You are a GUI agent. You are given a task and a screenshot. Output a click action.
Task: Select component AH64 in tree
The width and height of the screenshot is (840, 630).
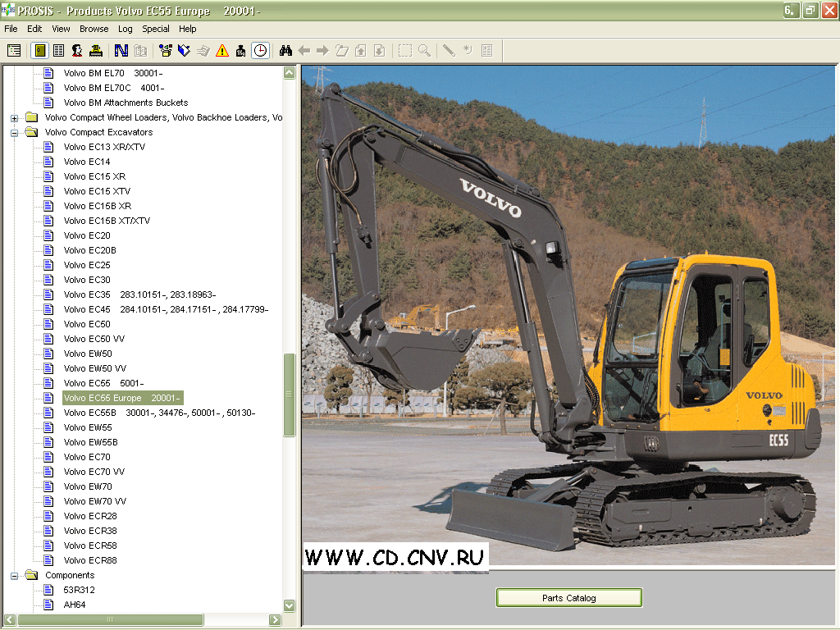pyautogui.click(x=75, y=605)
